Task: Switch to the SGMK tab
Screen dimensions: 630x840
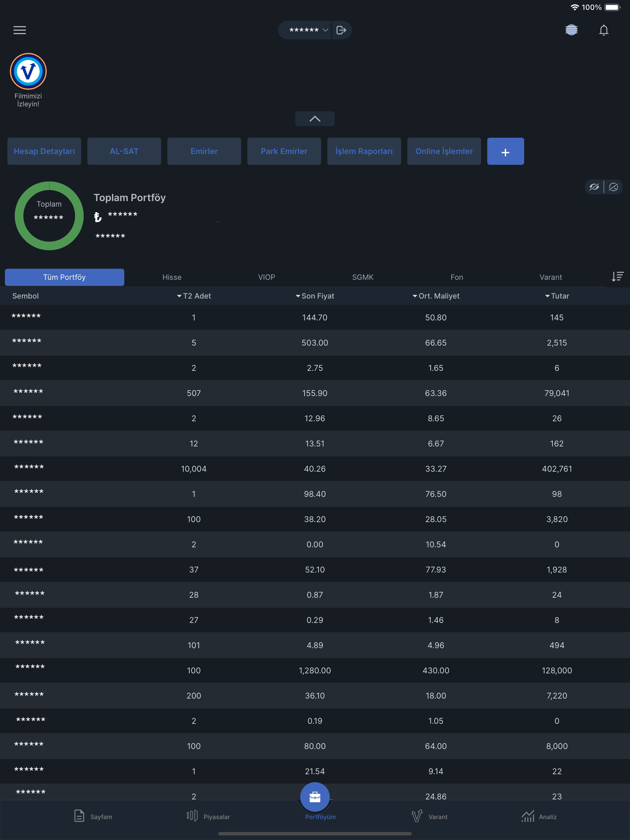Action: click(362, 277)
